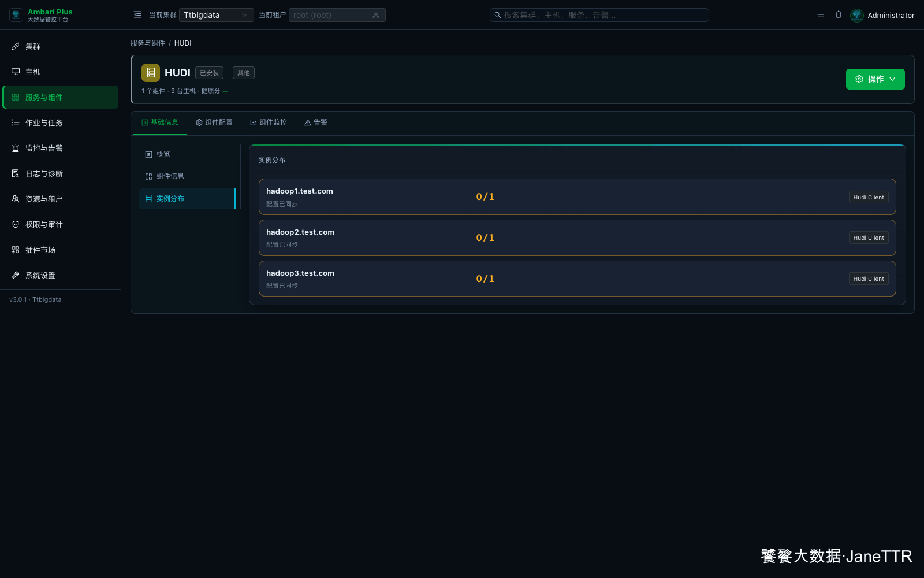Click the 服务与组件 grid icon in the sidebar
The width and height of the screenshot is (924, 578).
[x=16, y=97]
